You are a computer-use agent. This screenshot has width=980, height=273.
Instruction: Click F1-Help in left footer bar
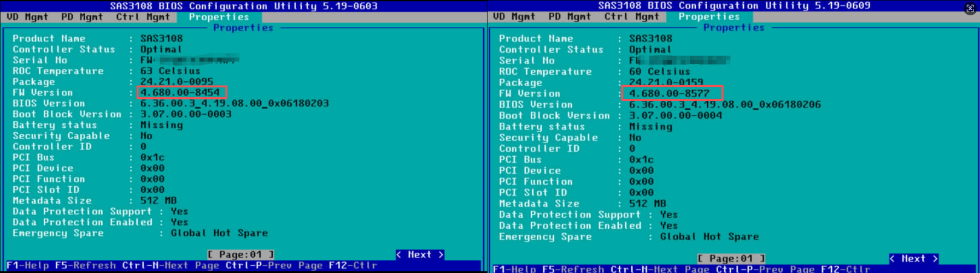click(28, 265)
